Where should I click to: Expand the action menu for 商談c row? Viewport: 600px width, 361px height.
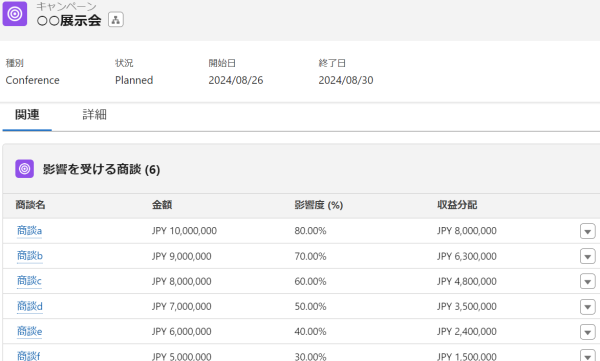pos(587,281)
